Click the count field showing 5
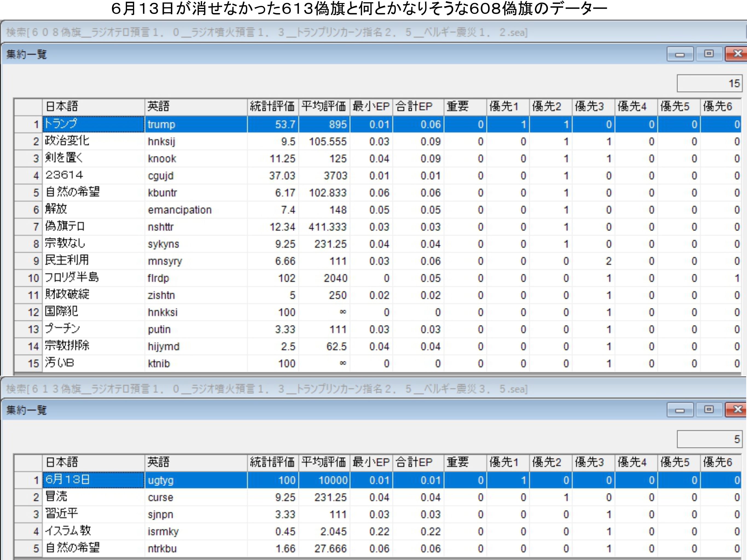The height and width of the screenshot is (560, 747). 710,439
